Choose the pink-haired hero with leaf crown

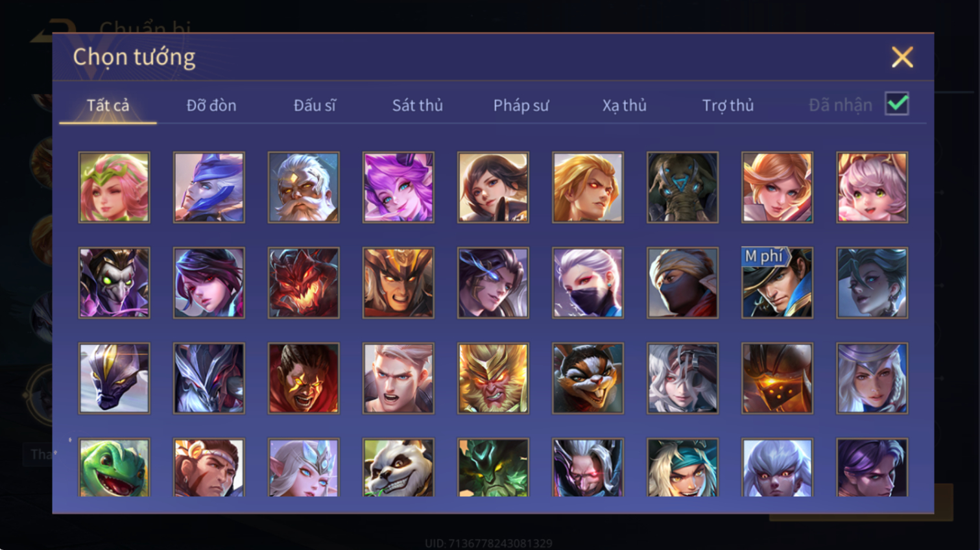114,187
